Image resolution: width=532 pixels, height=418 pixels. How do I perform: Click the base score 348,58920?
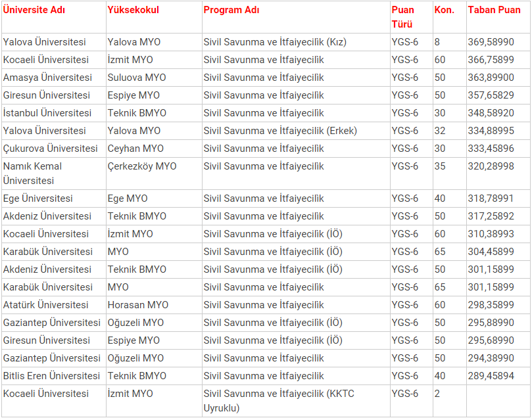tap(491, 113)
